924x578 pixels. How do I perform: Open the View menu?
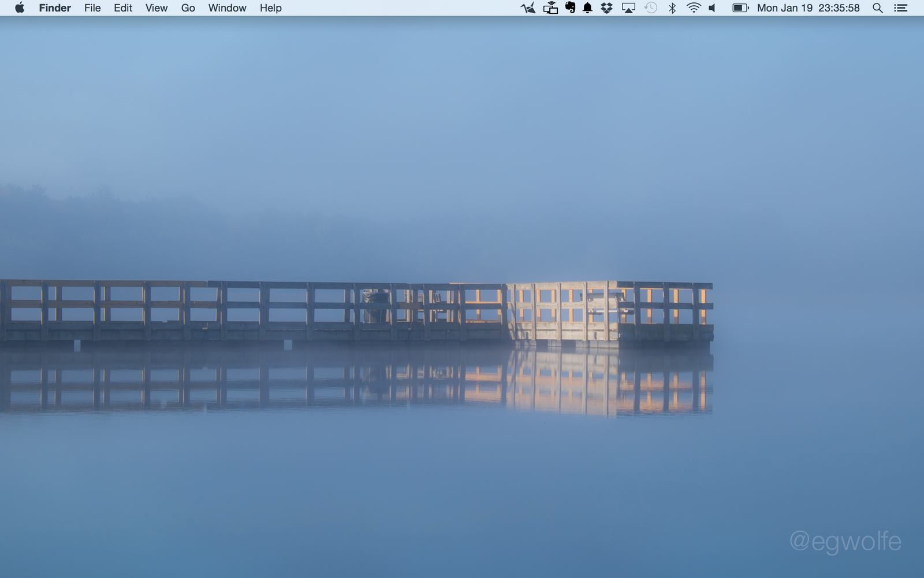(157, 8)
